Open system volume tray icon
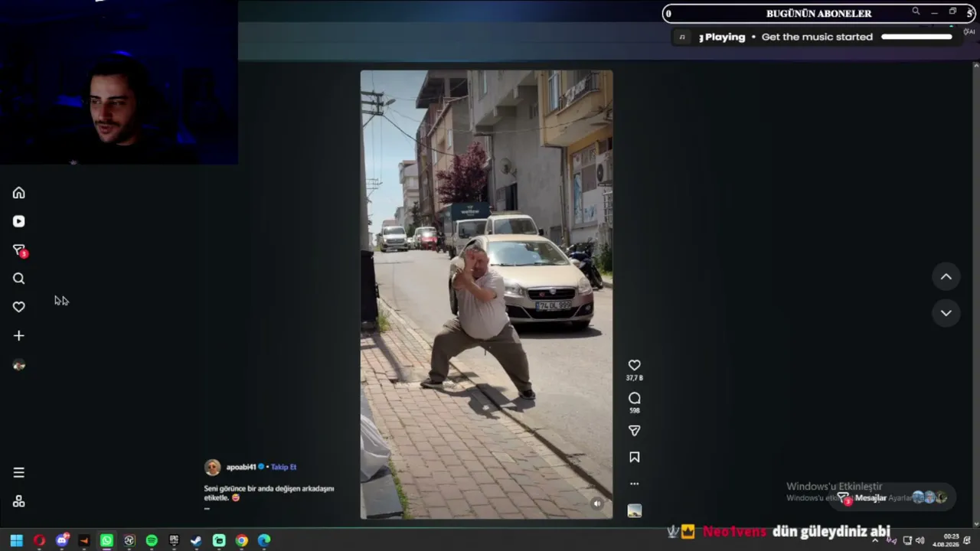 920,540
